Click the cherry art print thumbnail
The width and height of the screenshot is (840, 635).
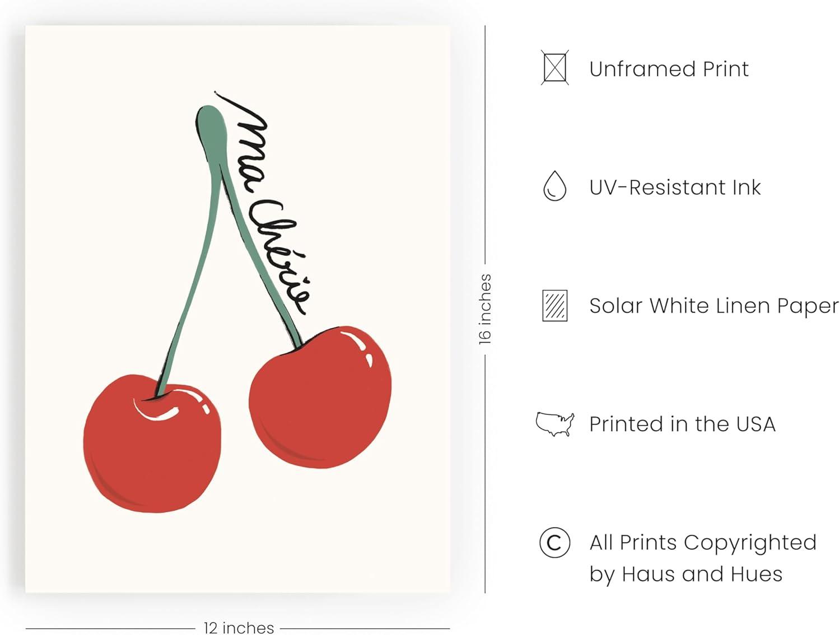click(237, 309)
